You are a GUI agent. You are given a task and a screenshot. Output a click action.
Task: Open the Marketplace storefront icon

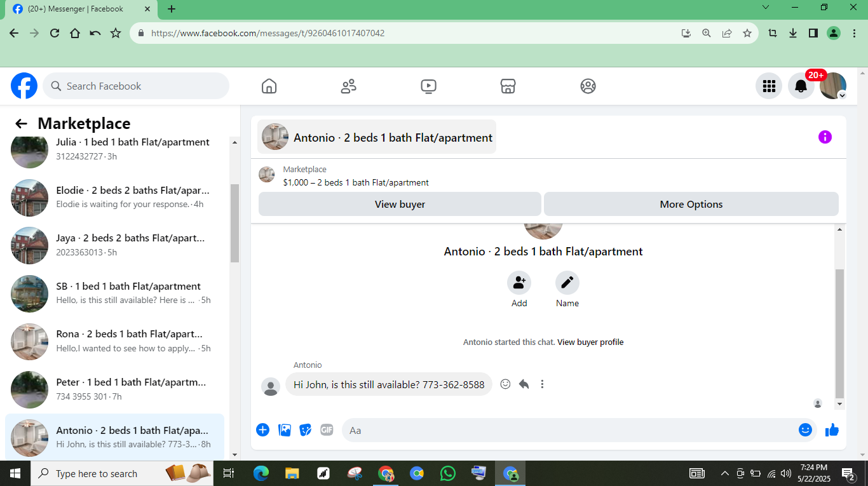pos(508,86)
